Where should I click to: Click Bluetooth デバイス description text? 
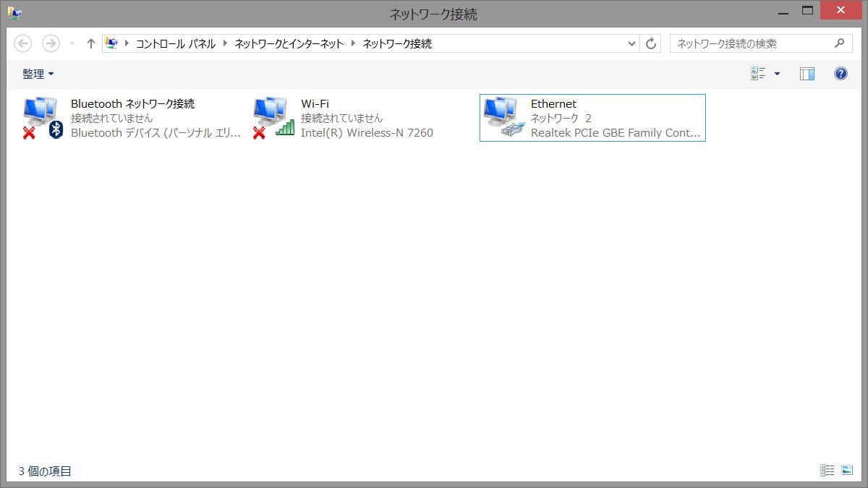tap(156, 133)
